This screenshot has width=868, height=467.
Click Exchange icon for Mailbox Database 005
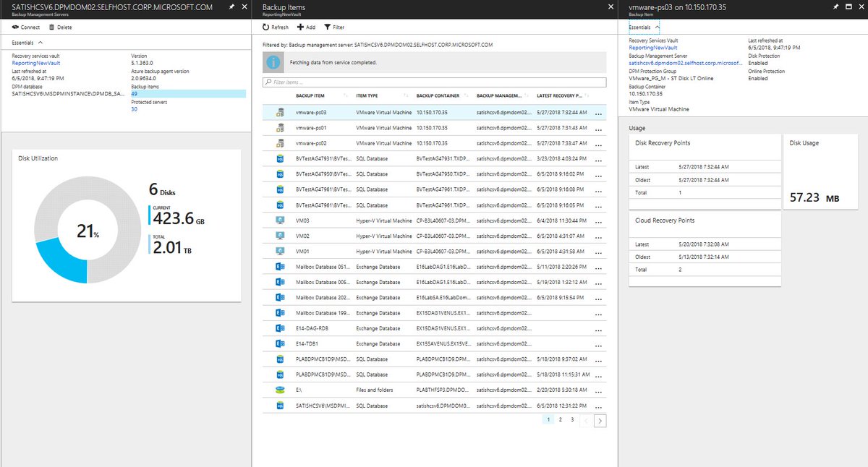[280, 281]
